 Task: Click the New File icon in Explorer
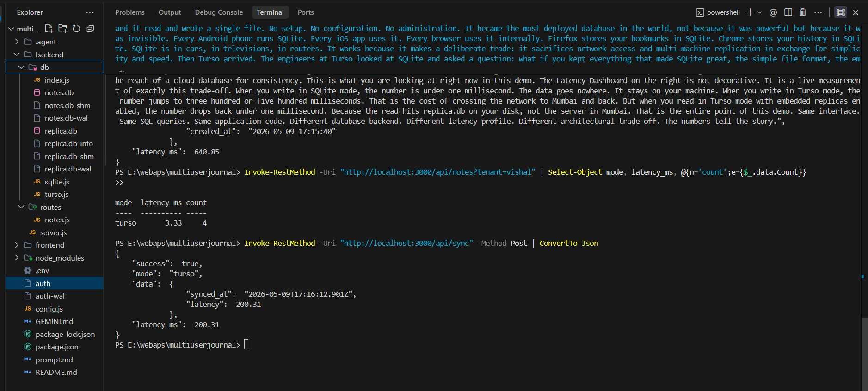49,29
